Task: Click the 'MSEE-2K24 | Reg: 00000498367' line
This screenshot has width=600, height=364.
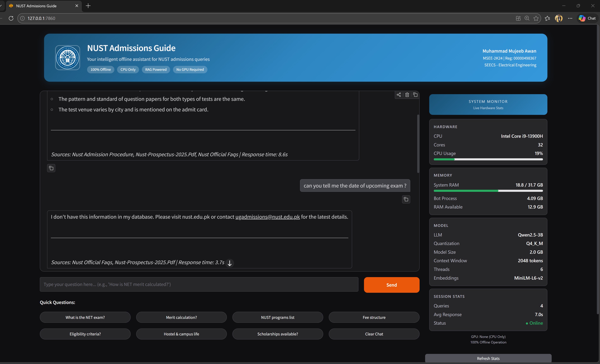Action: tap(509, 58)
